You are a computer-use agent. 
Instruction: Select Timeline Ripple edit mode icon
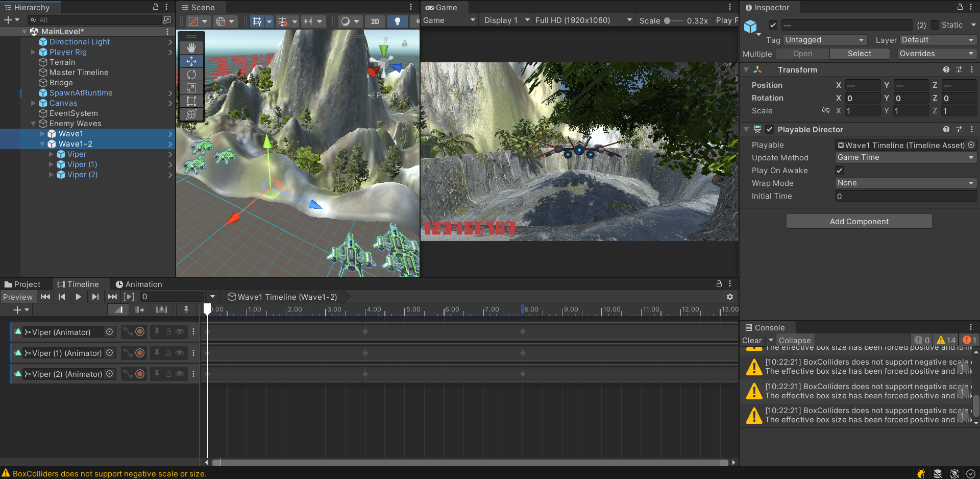tap(140, 310)
